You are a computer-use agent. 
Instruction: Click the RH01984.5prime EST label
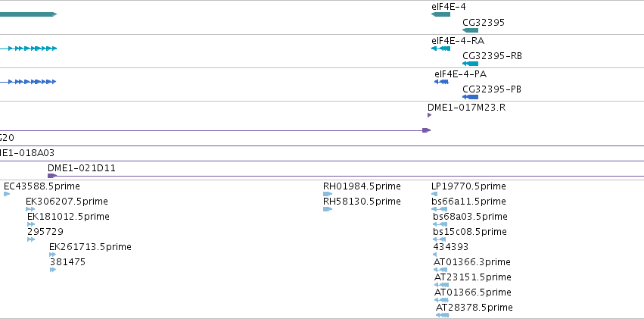tap(362, 186)
